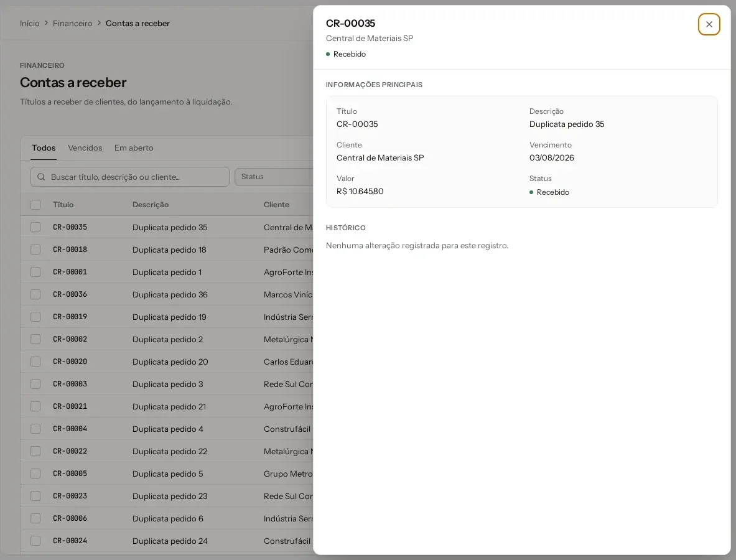Click Contas a receber breadcrumb item
The height and width of the screenshot is (560, 736).
click(x=137, y=24)
